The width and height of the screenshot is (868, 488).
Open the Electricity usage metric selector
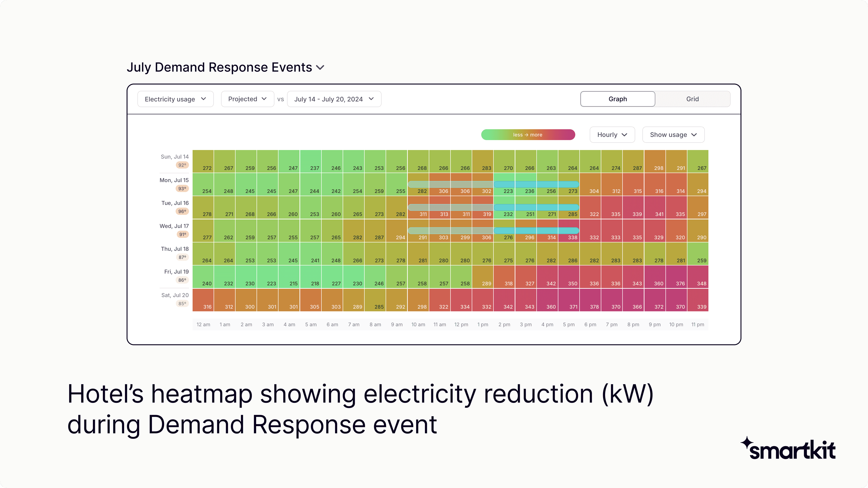coord(175,99)
